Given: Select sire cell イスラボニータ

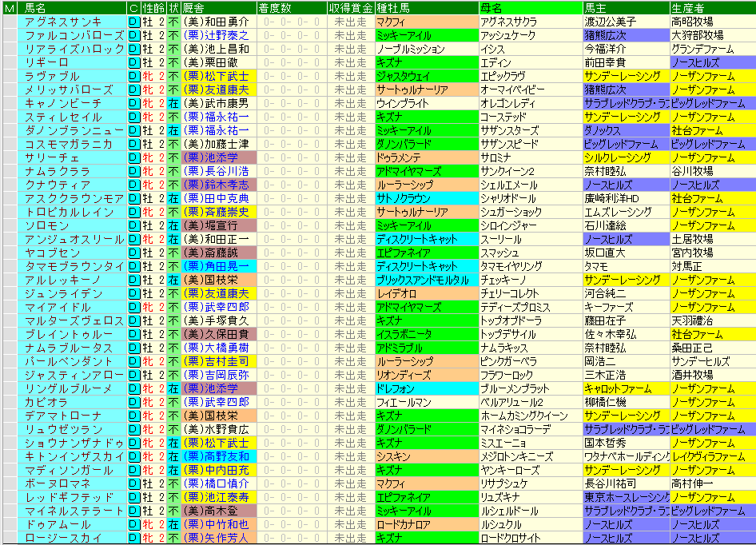Looking at the screenshot, I should [x=426, y=334].
